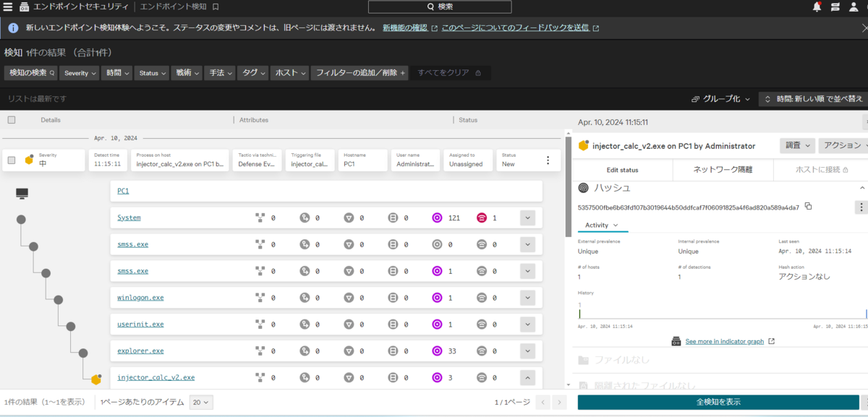Click the purple target icon in System row
The width and height of the screenshot is (868, 417).
pos(437,218)
